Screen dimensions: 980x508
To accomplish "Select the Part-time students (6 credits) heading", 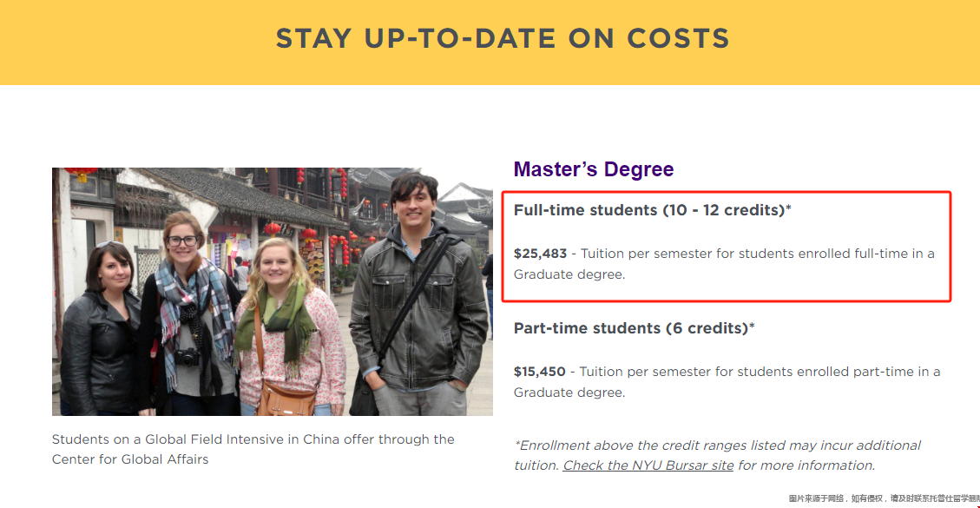I will click(635, 328).
